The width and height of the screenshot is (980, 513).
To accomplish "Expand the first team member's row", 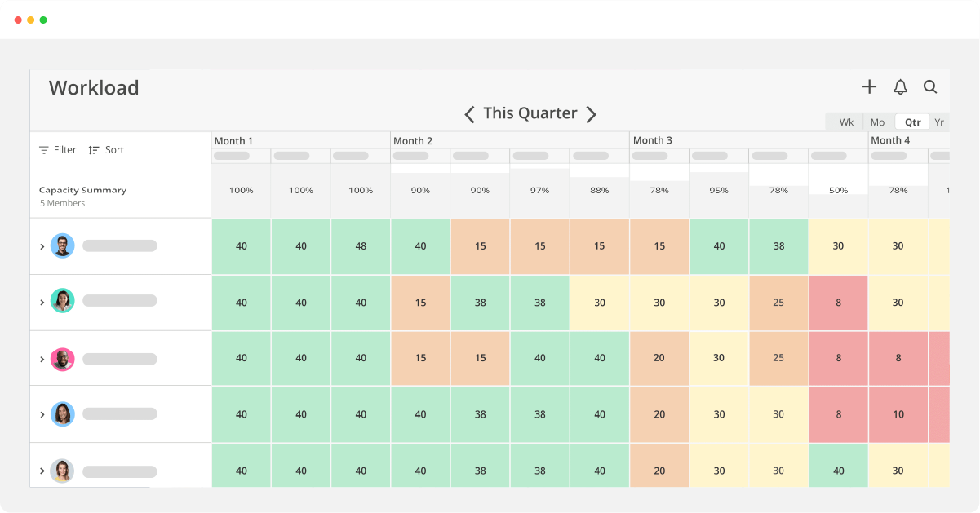I will 42,245.
